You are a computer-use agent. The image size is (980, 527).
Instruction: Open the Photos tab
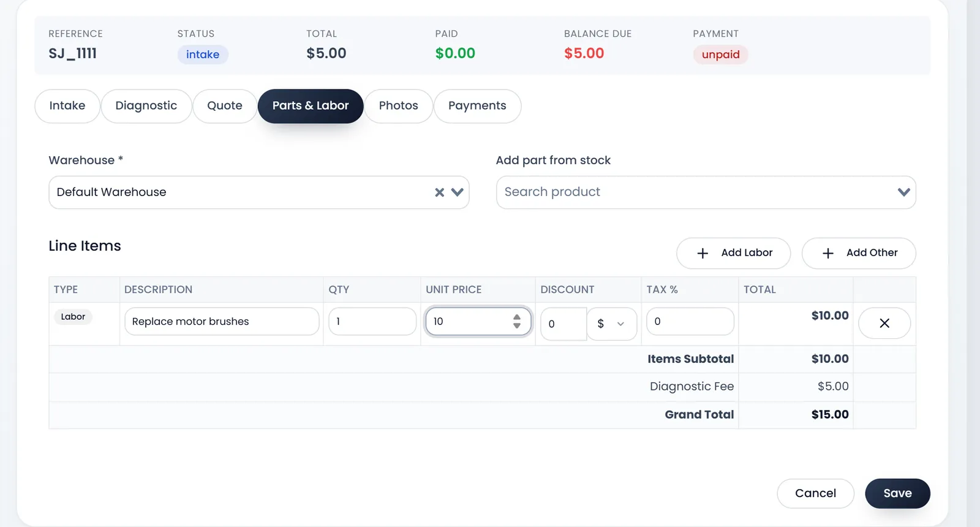click(x=399, y=106)
